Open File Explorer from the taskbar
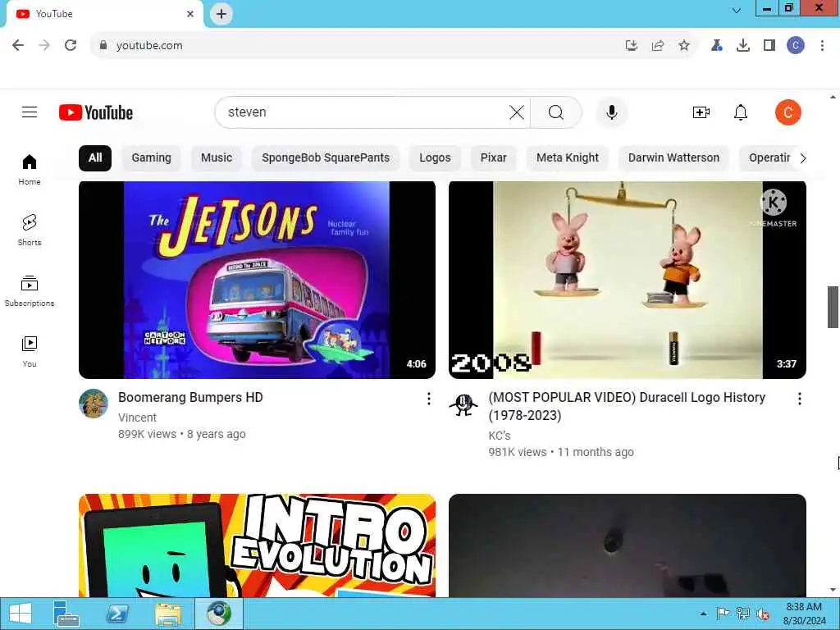Screen dimensions: 840x630 point(167,614)
